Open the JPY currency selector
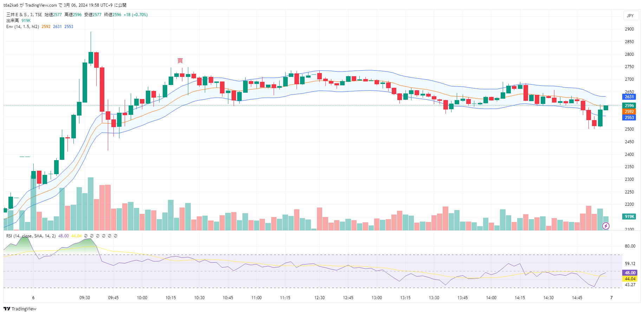644x315 pixels. click(630, 15)
